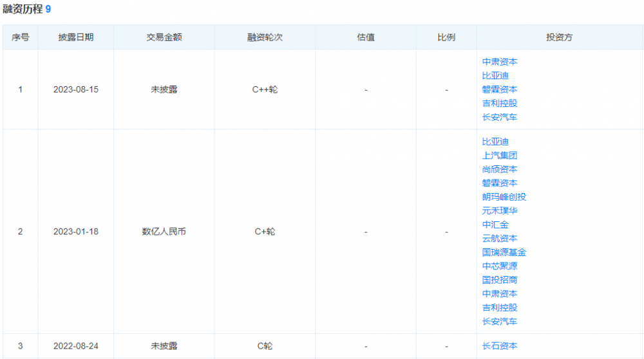644x359 pixels.
Task: Open 吉利控股 link in C++轮 row
Action: point(500,104)
